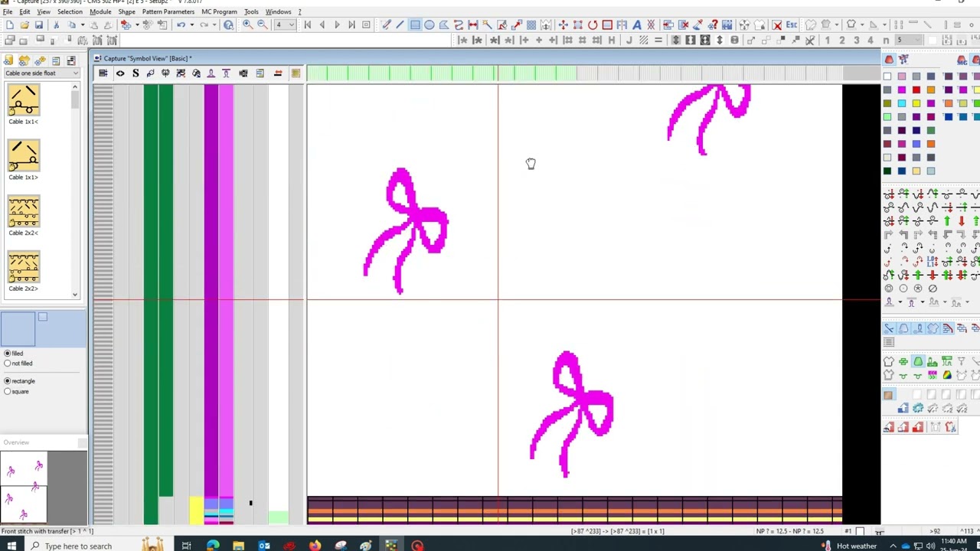Pick the magenta color swatch
The width and height of the screenshot is (980, 551).
[902, 90]
